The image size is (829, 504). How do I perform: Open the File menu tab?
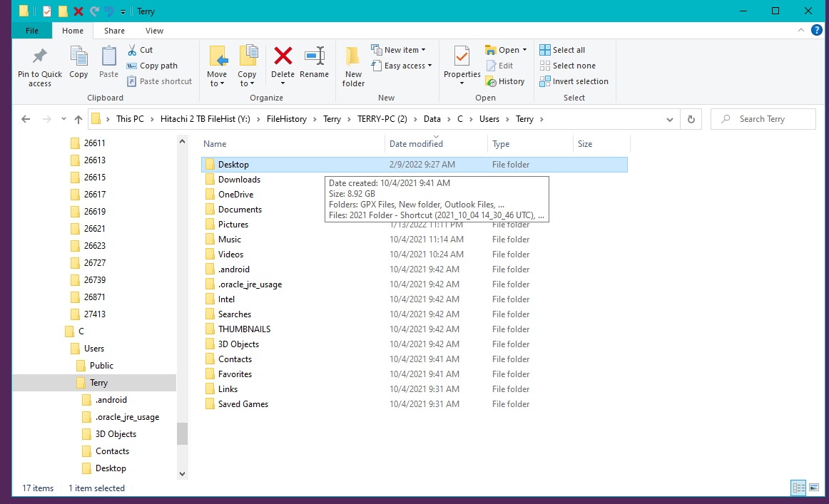point(31,31)
